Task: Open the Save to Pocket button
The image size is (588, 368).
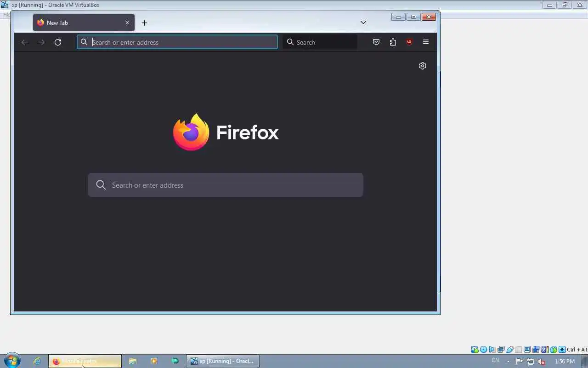Action: (376, 42)
